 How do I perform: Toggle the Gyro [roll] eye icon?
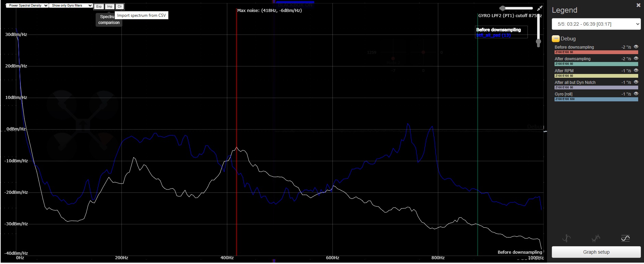point(636,93)
